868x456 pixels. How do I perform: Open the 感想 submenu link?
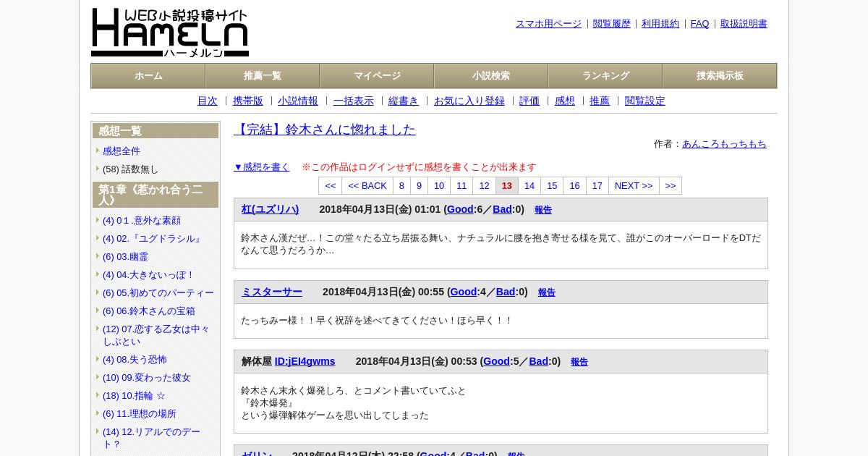[x=565, y=101]
